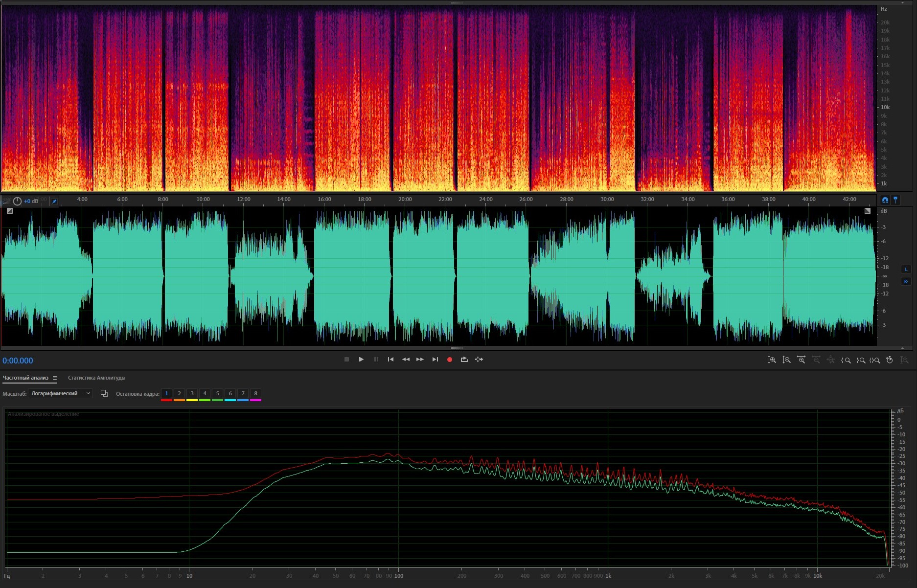Toggle loop playback icon
Viewport: 917px width, 588px height.
464,360
